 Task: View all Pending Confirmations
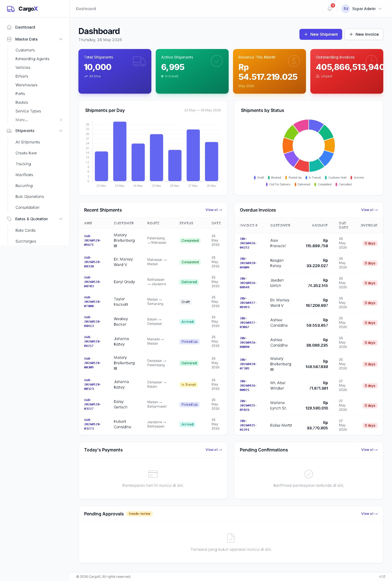(x=369, y=450)
